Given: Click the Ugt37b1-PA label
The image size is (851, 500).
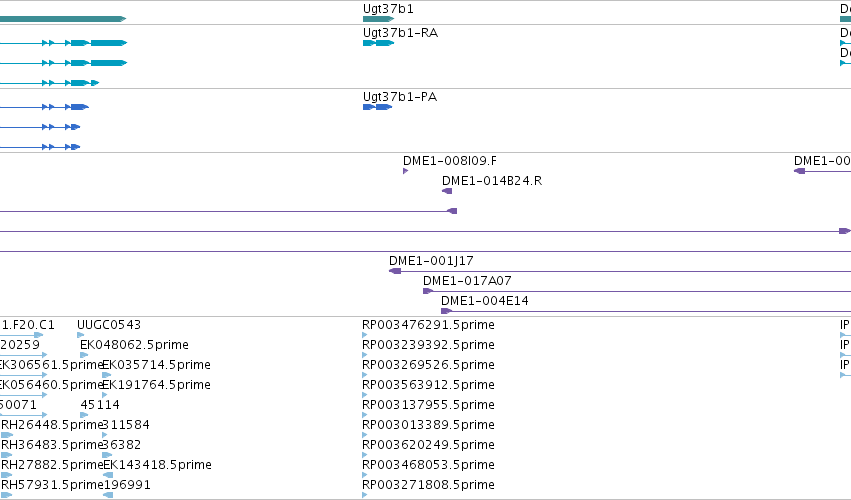Looking at the screenshot, I should [x=400, y=97].
